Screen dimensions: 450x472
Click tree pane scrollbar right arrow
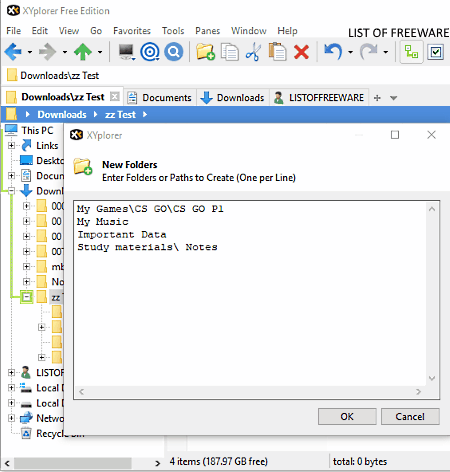point(158,463)
